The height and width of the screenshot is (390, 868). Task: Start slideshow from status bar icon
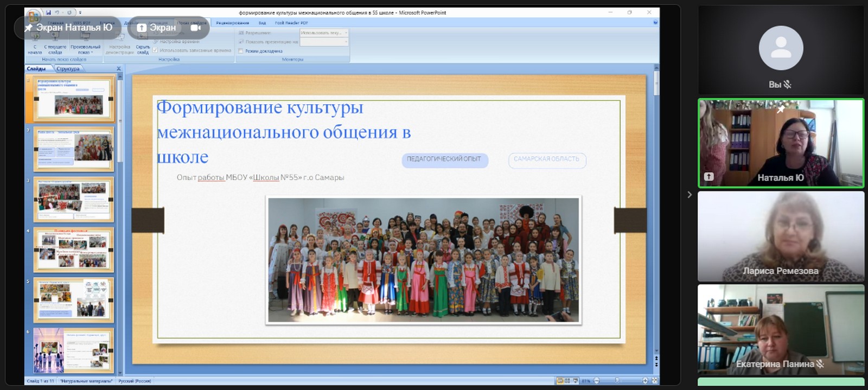click(575, 381)
